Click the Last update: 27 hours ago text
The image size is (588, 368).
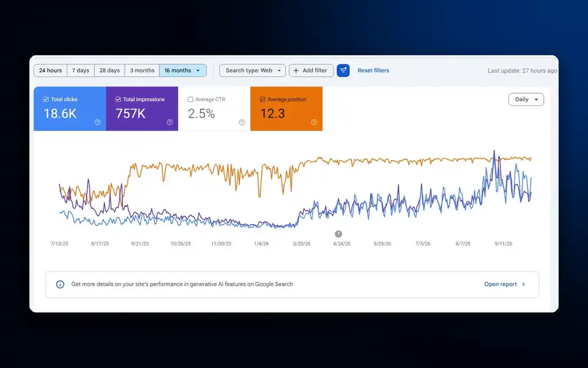pos(522,71)
